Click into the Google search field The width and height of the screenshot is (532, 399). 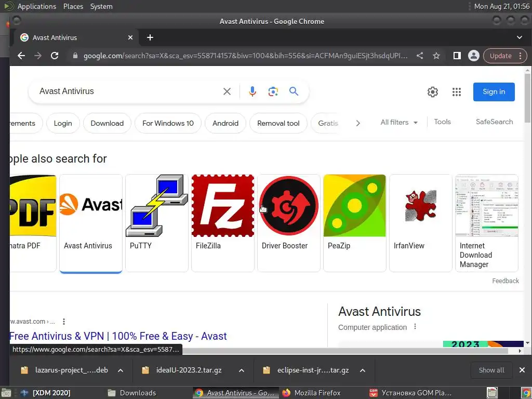(x=129, y=91)
